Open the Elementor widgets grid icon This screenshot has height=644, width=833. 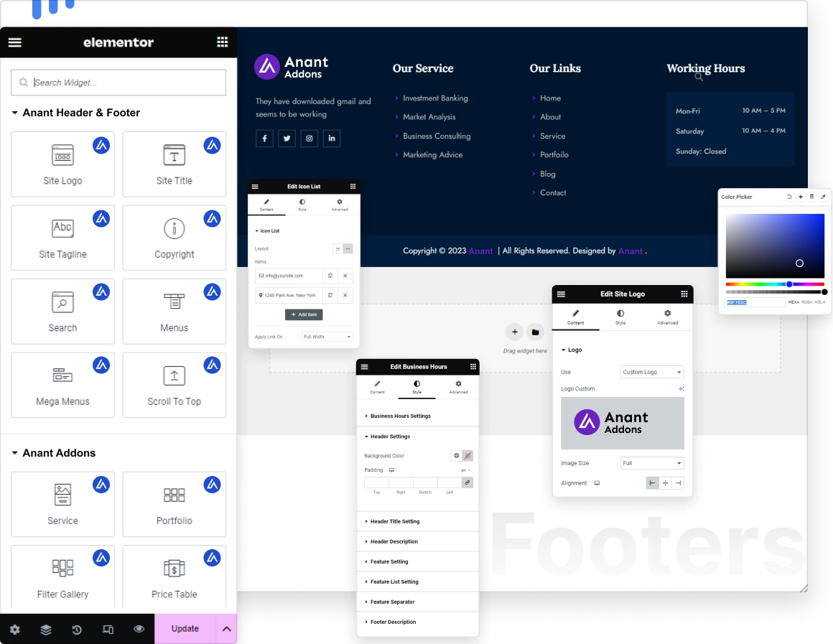tap(223, 42)
